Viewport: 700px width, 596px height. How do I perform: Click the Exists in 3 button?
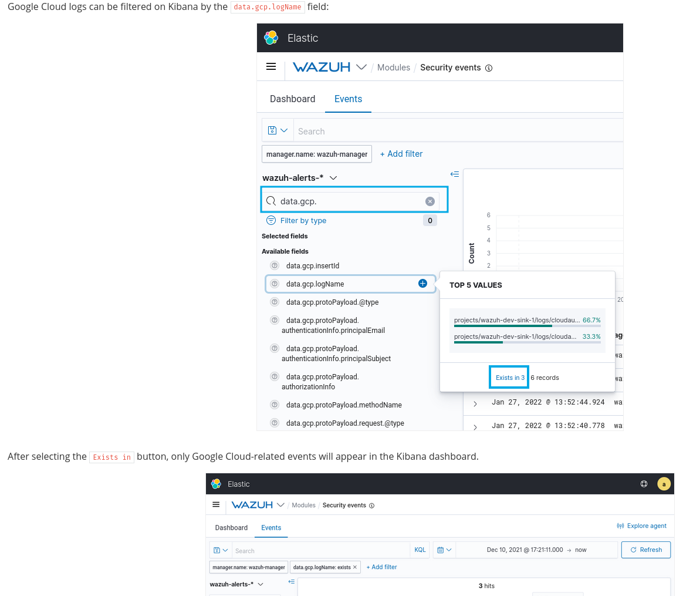[508, 377]
